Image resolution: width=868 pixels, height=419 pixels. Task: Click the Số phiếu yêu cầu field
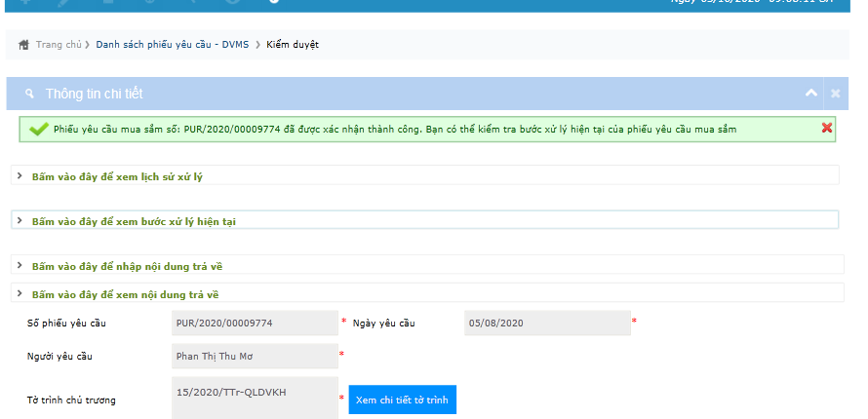pos(255,323)
